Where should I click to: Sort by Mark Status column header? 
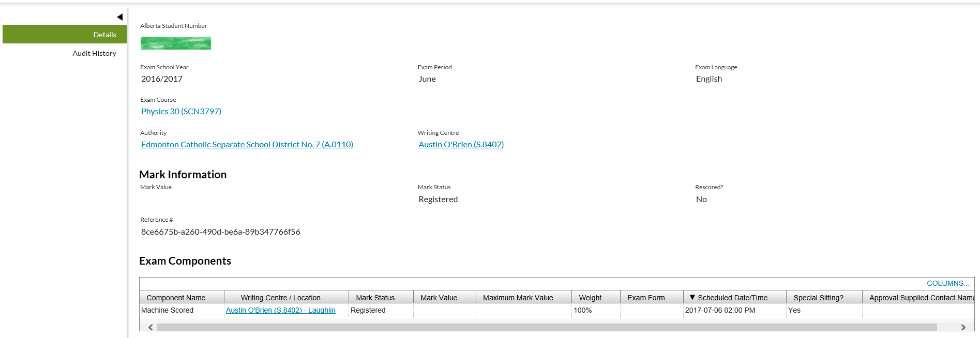pyautogui.click(x=375, y=298)
